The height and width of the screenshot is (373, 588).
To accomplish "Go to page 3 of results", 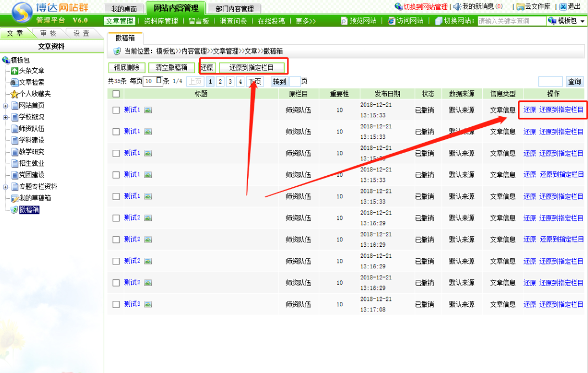I will click(230, 82).
